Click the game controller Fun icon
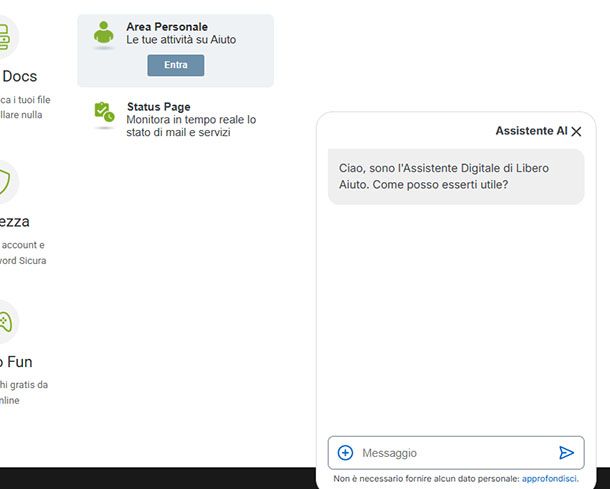 (5, 322)
